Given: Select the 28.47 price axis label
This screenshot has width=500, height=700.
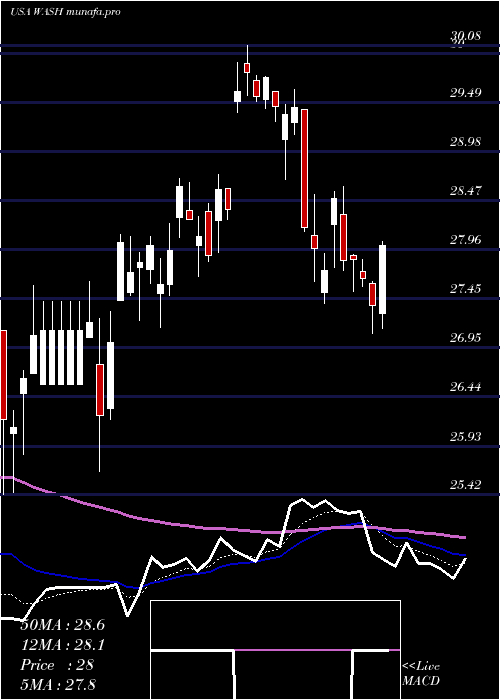Looking at the screenshot, I should pos(466,192).
